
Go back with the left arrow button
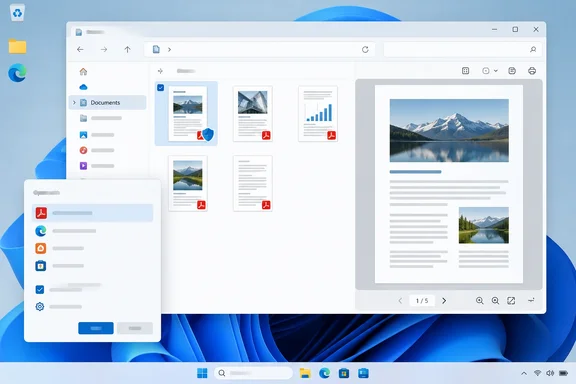click(80, 49)
